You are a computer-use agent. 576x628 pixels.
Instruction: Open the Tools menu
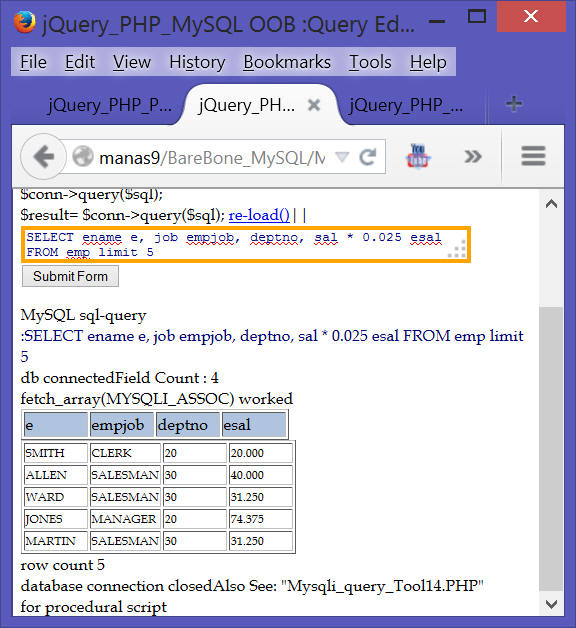(370, 62)
